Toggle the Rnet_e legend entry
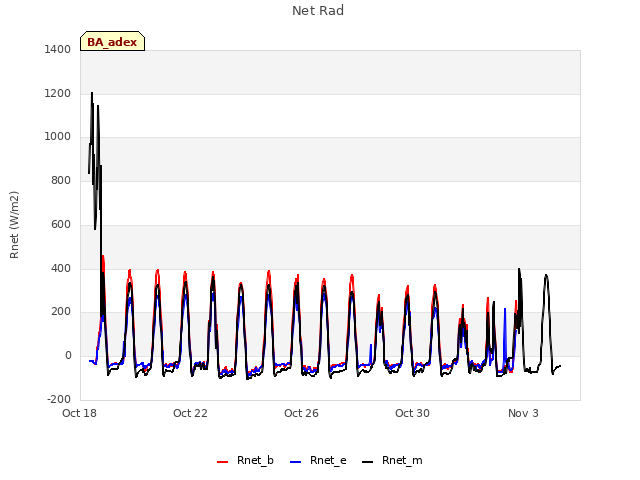 (x=318, y=461)
